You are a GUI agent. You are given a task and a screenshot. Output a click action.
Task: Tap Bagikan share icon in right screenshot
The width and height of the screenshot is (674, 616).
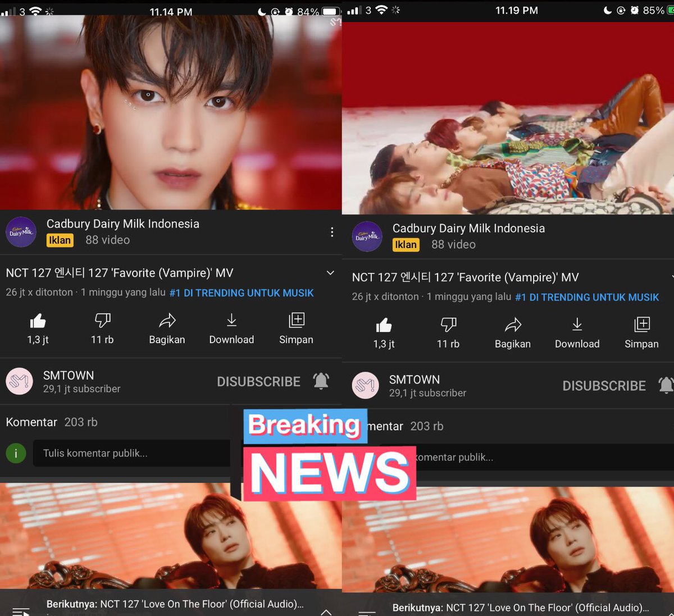513,325
